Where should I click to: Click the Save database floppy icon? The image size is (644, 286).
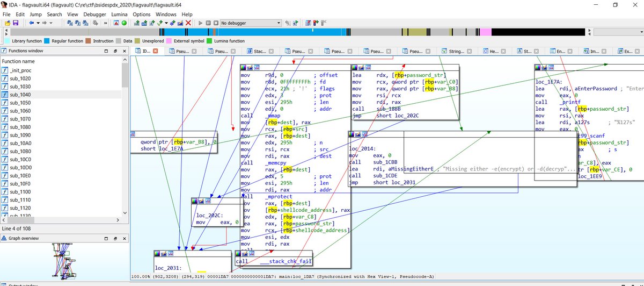pos(15,23)
